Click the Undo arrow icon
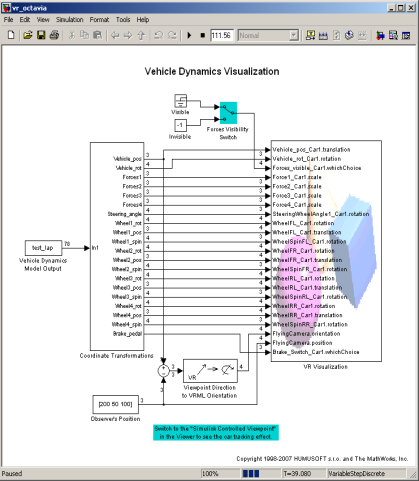The height and width of the screenshot is (481, 419). point(159,35)
